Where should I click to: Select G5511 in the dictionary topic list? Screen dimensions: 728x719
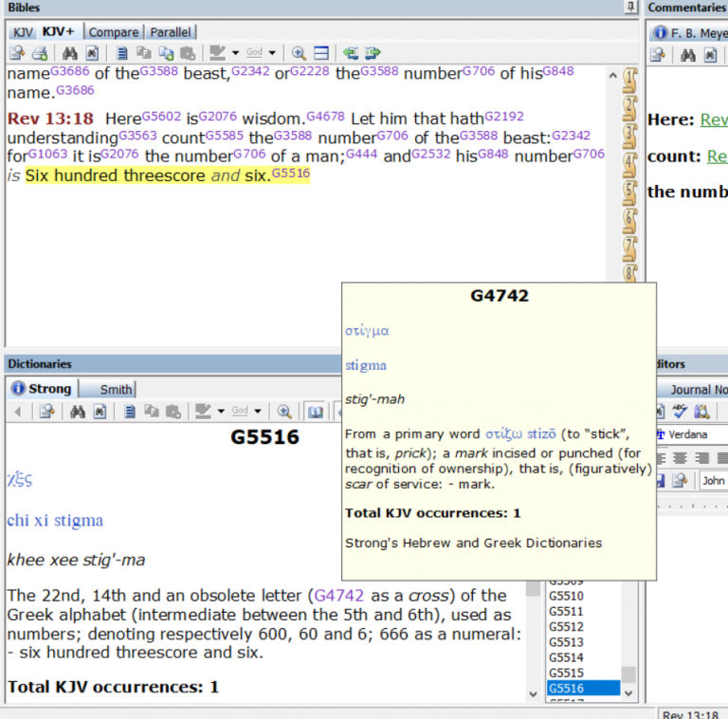566,611
